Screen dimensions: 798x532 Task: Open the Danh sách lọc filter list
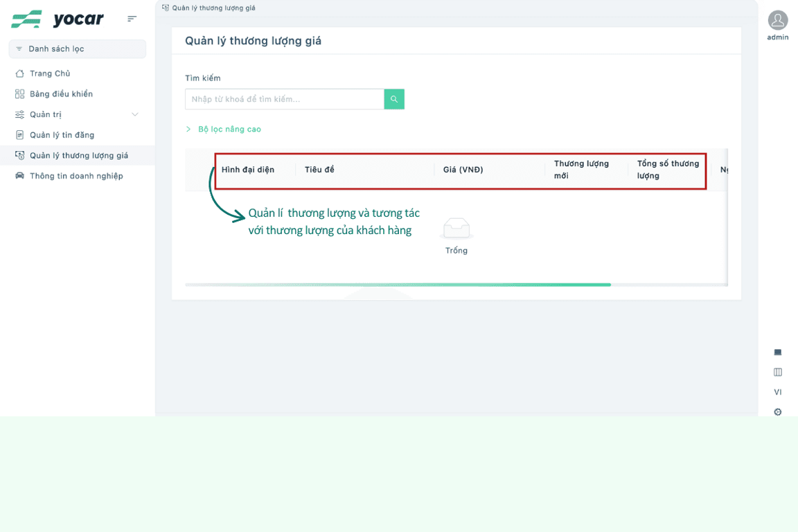78,49
